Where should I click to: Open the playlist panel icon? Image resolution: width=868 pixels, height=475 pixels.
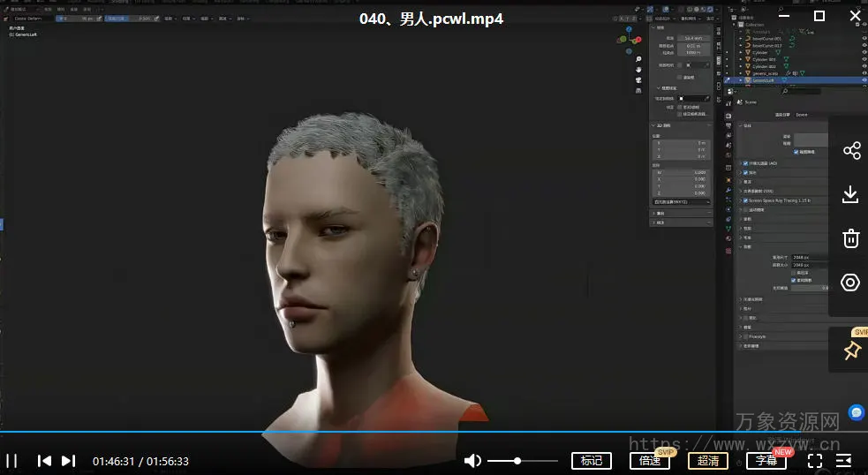(x=844, y=461)
